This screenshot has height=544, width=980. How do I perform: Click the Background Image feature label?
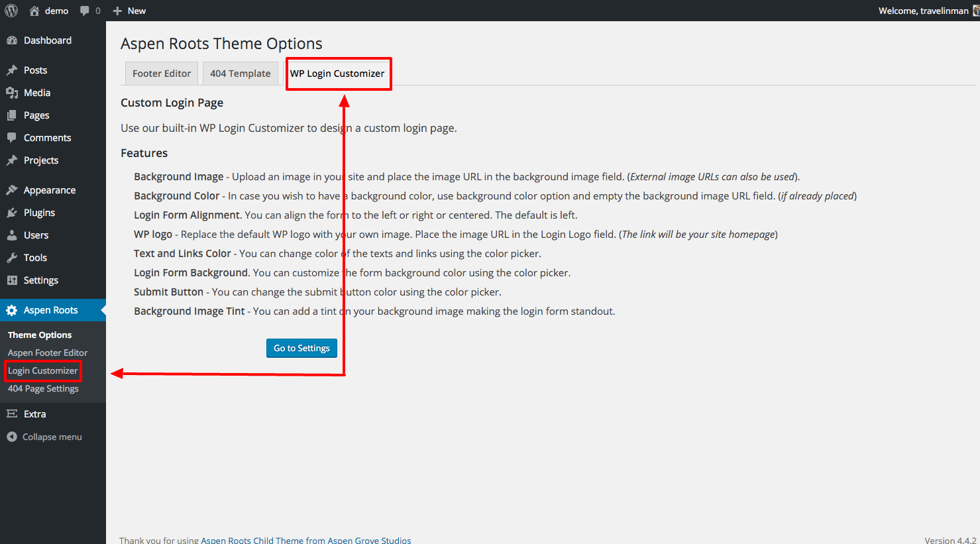point(179,177)
